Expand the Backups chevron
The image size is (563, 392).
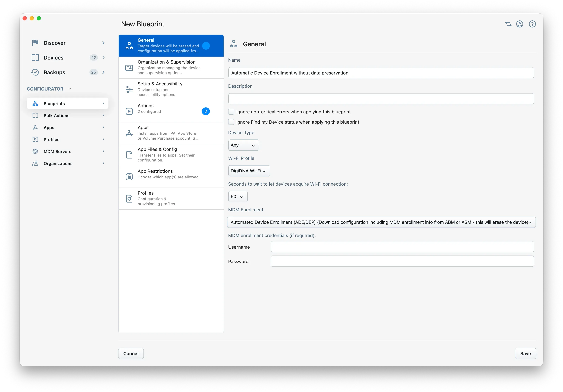tap(104, 72)
